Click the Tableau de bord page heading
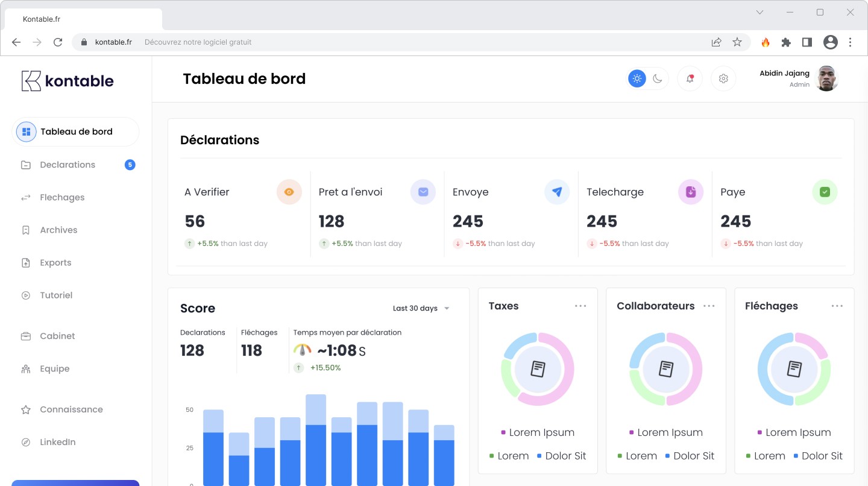 coord(244,79)
